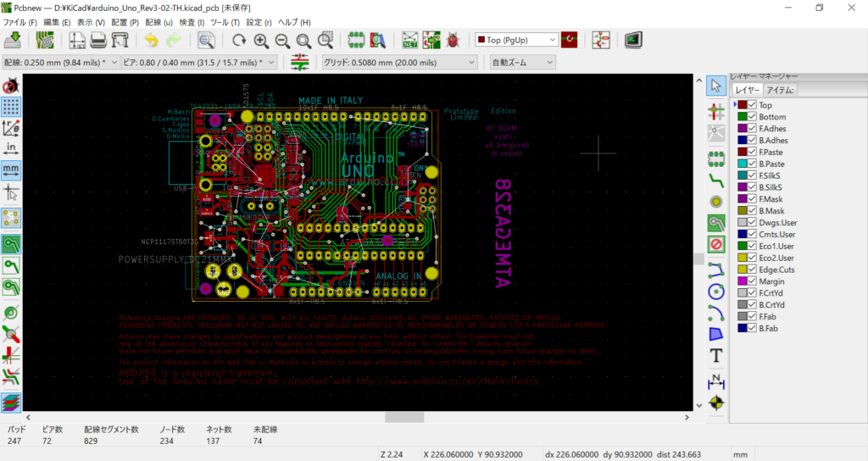
Task: Undo the last action
Action: click(151, 40)
